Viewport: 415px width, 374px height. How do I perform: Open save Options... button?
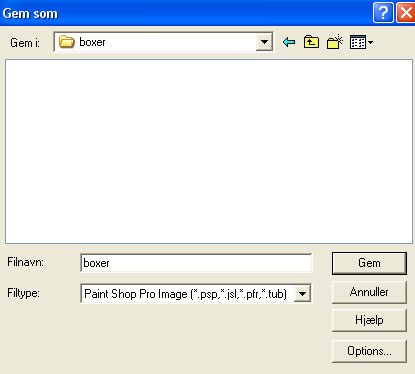pyautogui.click(x=369, y=351)
